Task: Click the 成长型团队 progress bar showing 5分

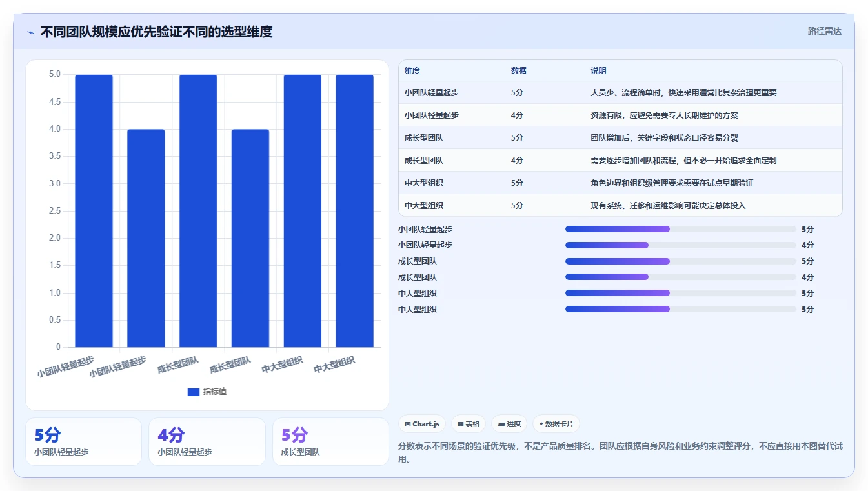Action: [x=681, y=261]
